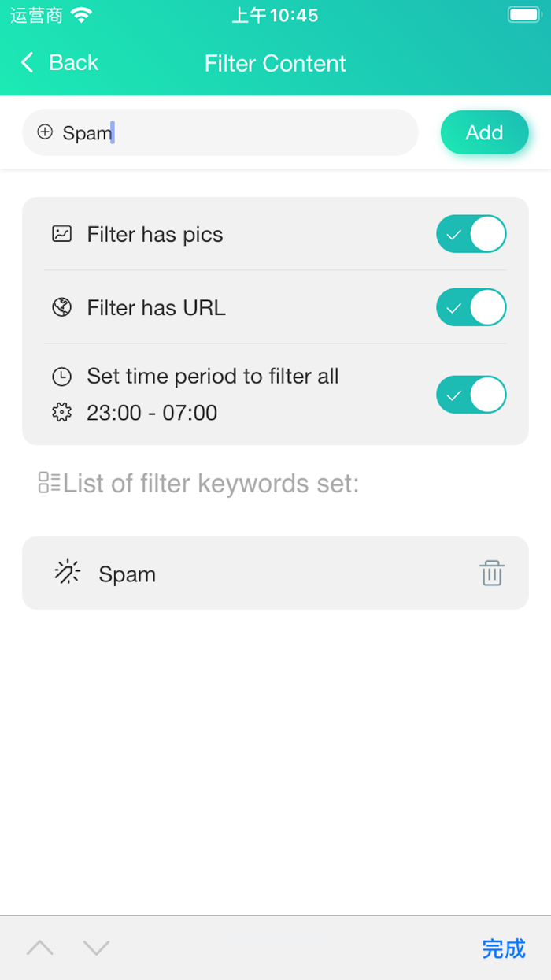Viewport: 551px width, 980px height.
Task: Open the gear settings next to 23:00 - 07:00
Action: [x=62, y=413]
